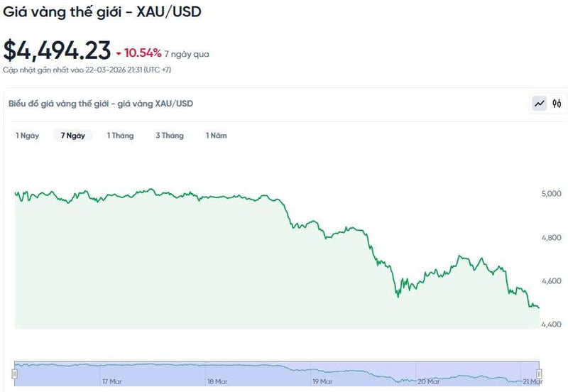Switch chart to 3 Tháng range

point(170,136)
